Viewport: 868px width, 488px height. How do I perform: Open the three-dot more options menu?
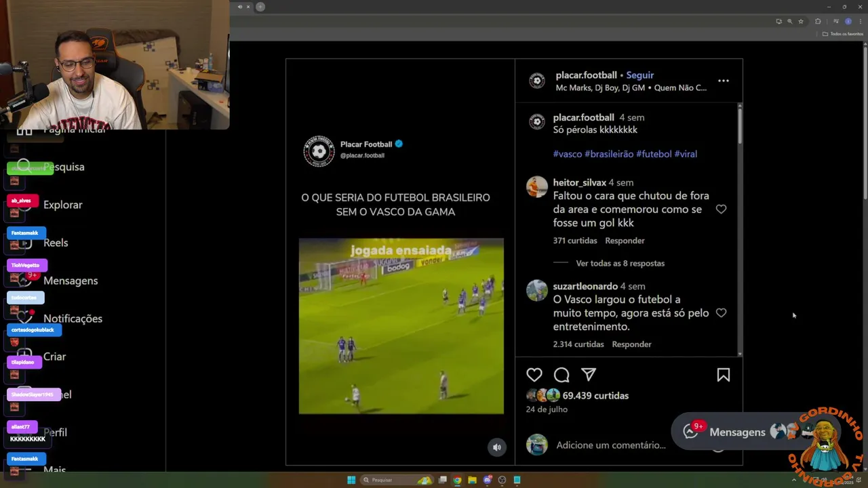point(724,81)
